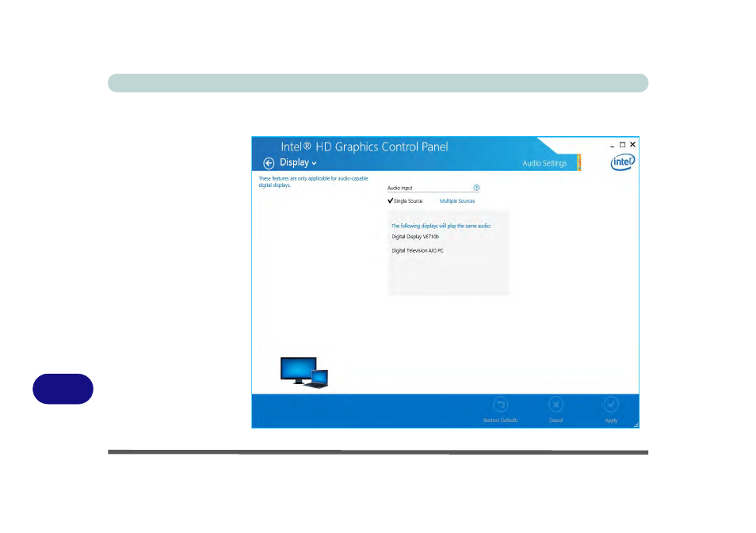Click 'The following displays will play' text
756x533 pixels.
[x=441, y=226]
